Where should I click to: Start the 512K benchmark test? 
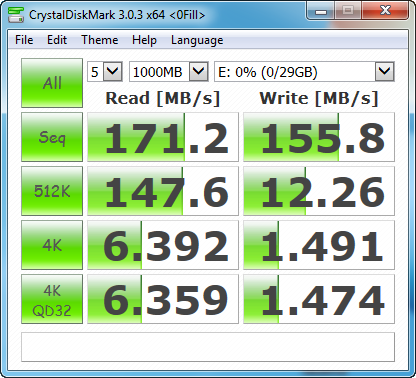[52, 191]
